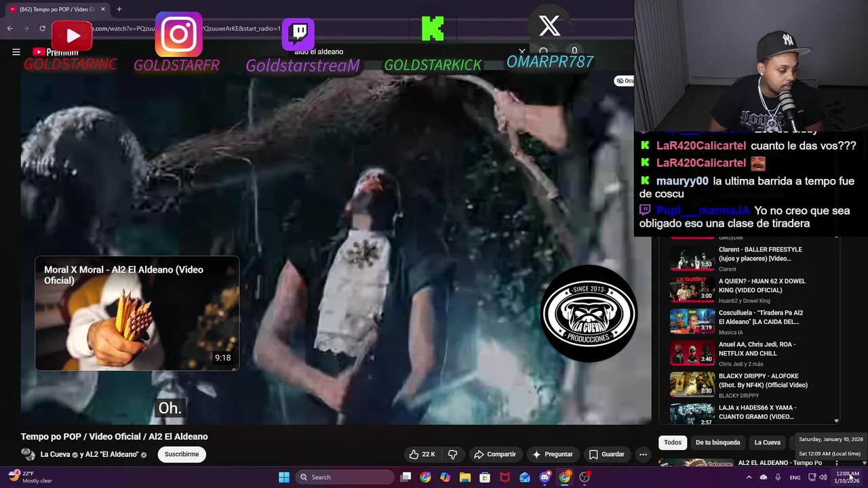
Task: Open Discord from the taskbar
Action: (x=545, y=477)
